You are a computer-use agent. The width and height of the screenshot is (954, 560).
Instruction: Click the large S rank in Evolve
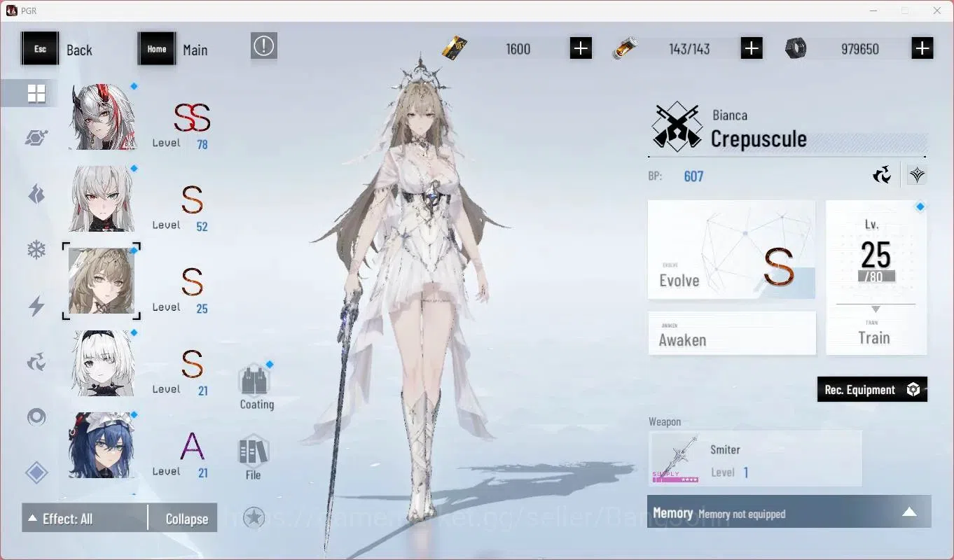point(778,267)
